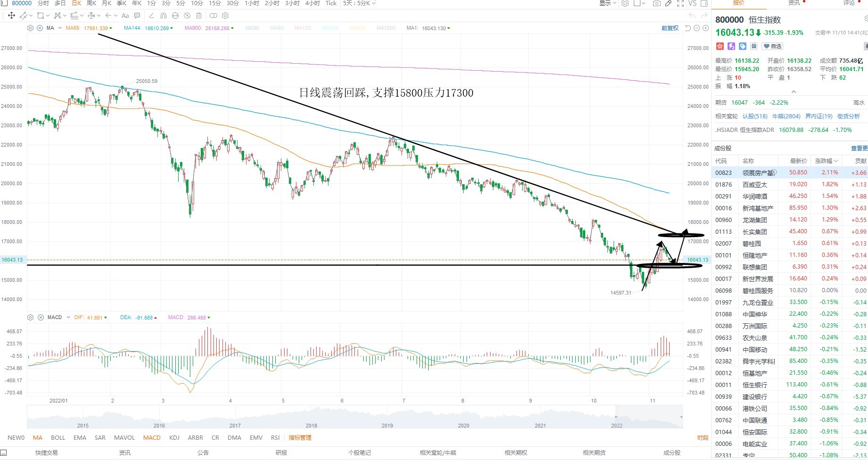Image resolution: width=868 pixels, height=460 pixels.
Task: Remove the MACD indicator via X icon
Action: pyautogui.click(x=41, y=317)
